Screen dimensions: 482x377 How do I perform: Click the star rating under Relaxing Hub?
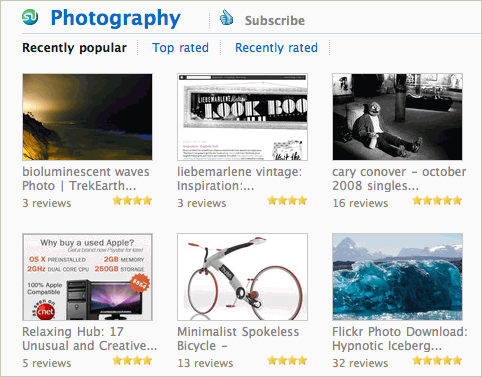coord(132,360)
